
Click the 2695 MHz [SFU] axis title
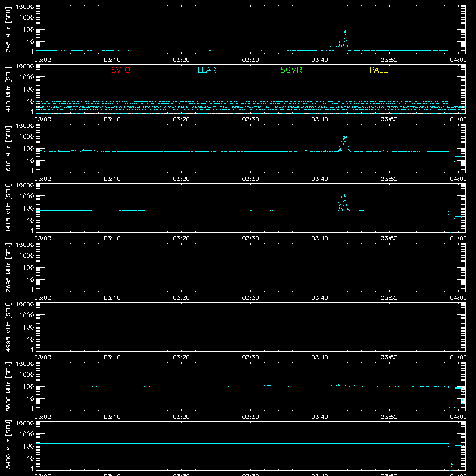pos(8,268)
